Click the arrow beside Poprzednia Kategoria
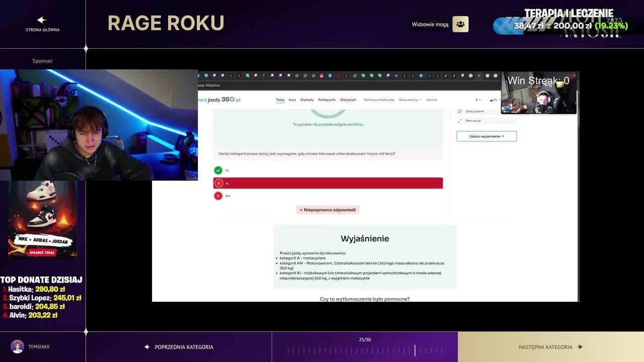 point(147,347)
